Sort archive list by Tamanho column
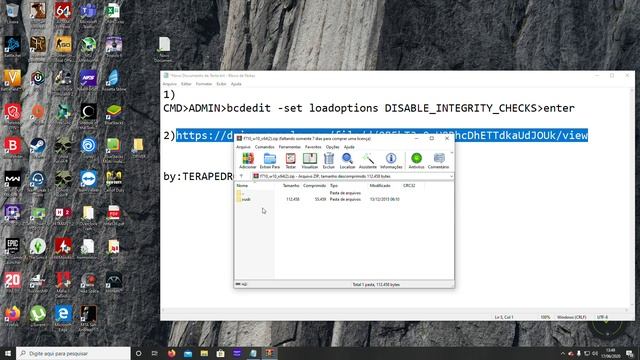The image size is (640, 360). pyautogui.click(x=291, y=186)
